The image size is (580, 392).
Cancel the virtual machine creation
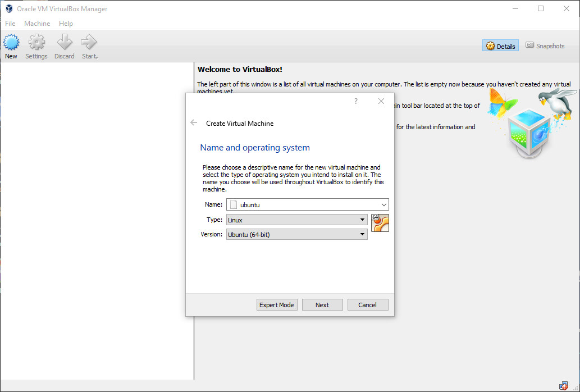(x=368, y=305)
